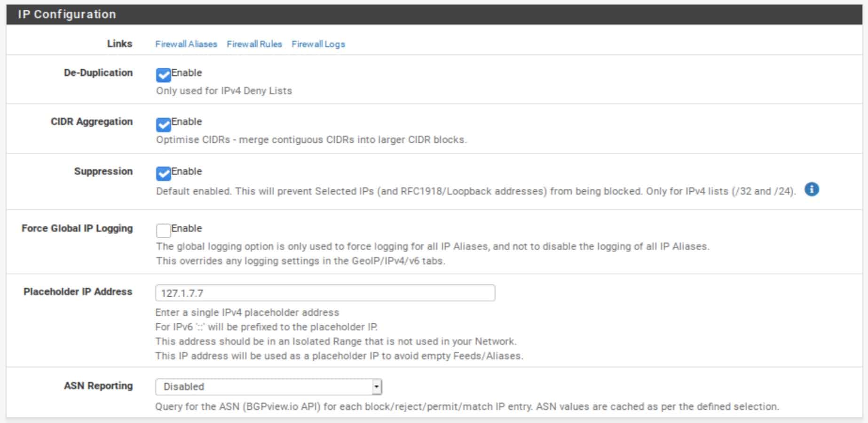The height and width of the screenshot is (423, 868).
Task: Click the Suppression row label
Action: (x=103, y=171)
